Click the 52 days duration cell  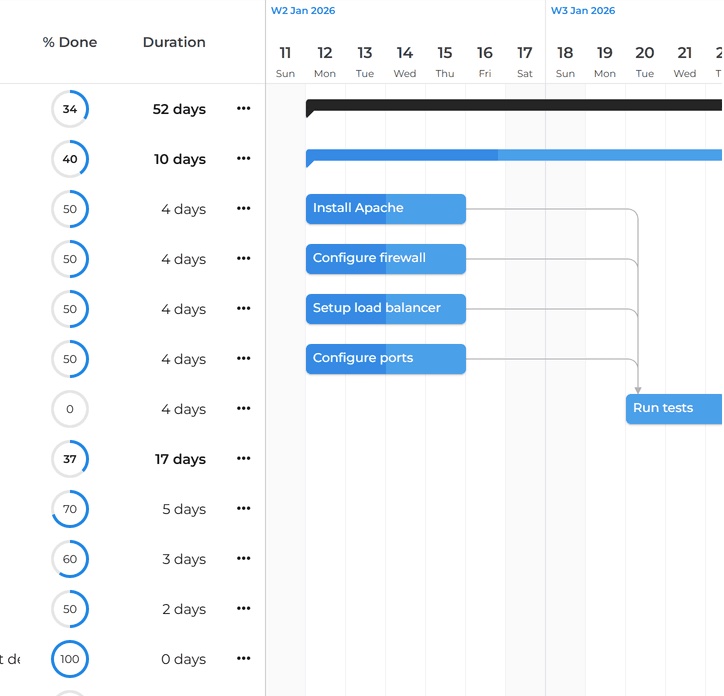tap(179, 109)
